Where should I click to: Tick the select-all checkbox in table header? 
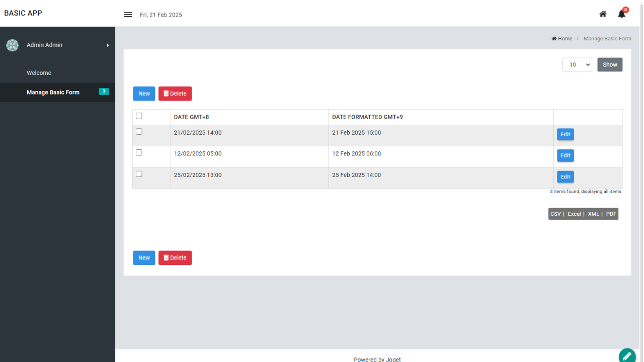click(x=139, y=116)
